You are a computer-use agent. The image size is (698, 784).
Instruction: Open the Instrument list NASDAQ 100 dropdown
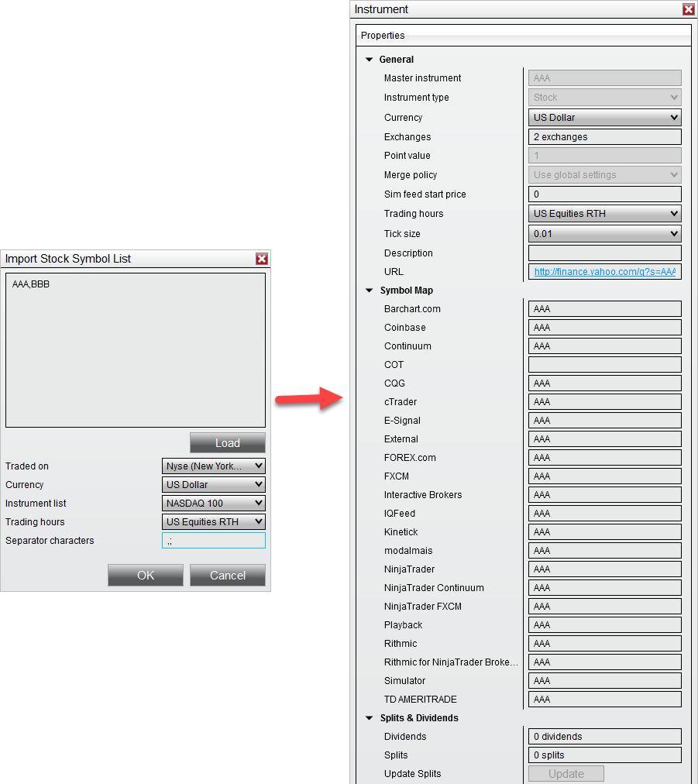(x=214, y=503)
